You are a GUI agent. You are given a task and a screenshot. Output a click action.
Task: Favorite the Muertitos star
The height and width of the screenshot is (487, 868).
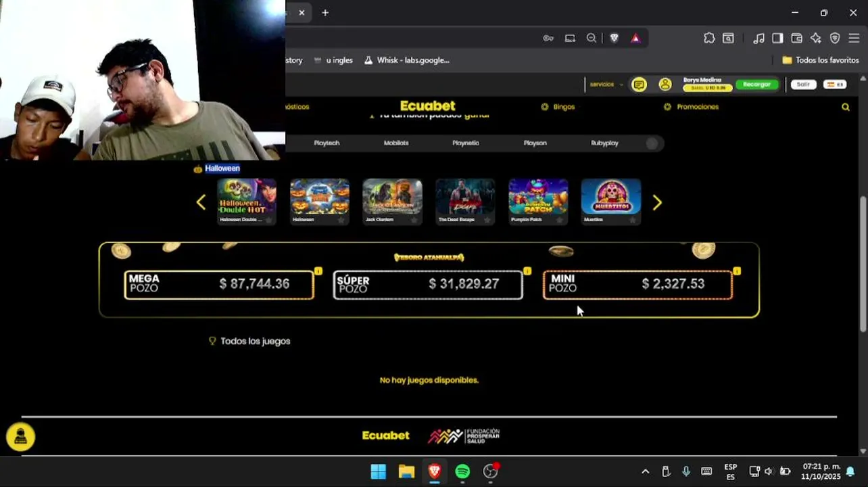633,220
